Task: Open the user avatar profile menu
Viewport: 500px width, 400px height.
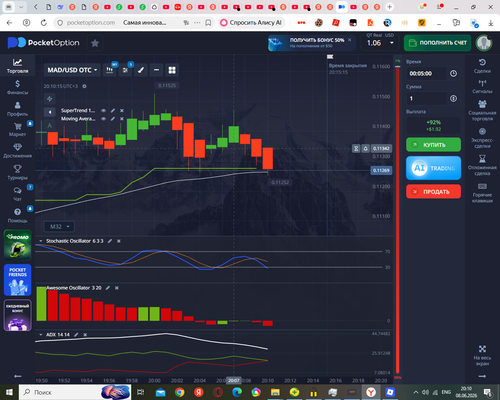Action: 483,43
